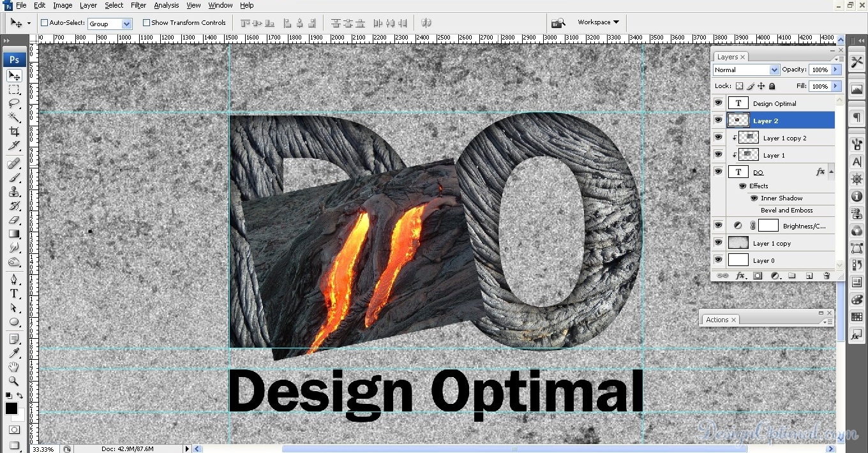The height and width of the screenshot is (453, 868).
Task: Select the Layer 1 copy layer row
Action: point(773,243)
